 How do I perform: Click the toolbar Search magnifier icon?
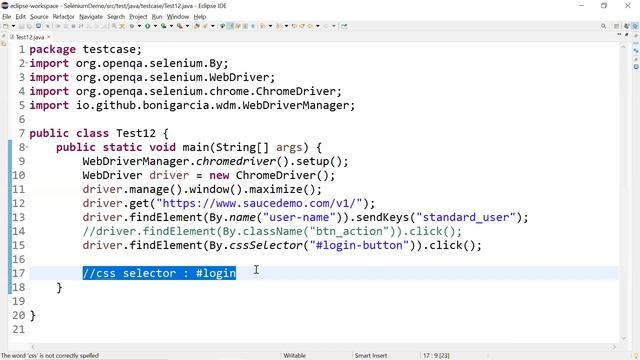[x=604, y=26]
